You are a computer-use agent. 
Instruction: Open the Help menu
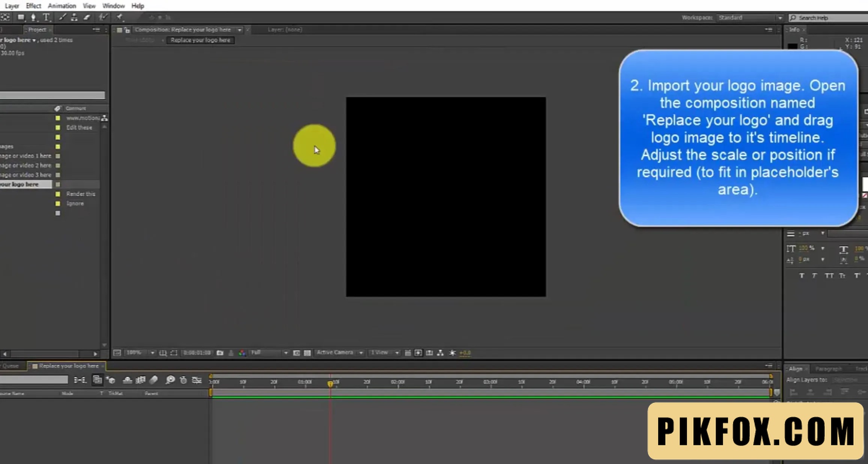click(x=138, y=6)
